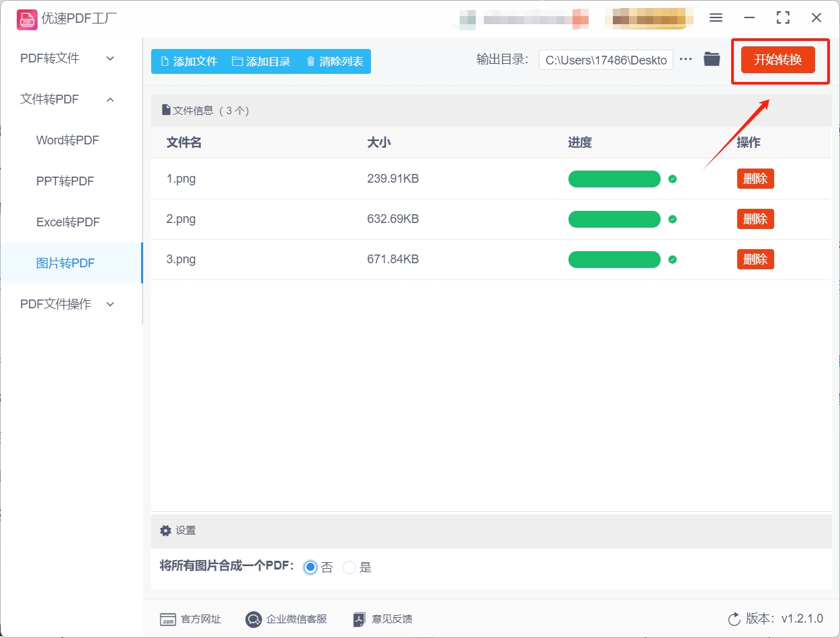
Task: Click the version refresh icon near v1.2.1.0
Action: (x=732, y=619)
